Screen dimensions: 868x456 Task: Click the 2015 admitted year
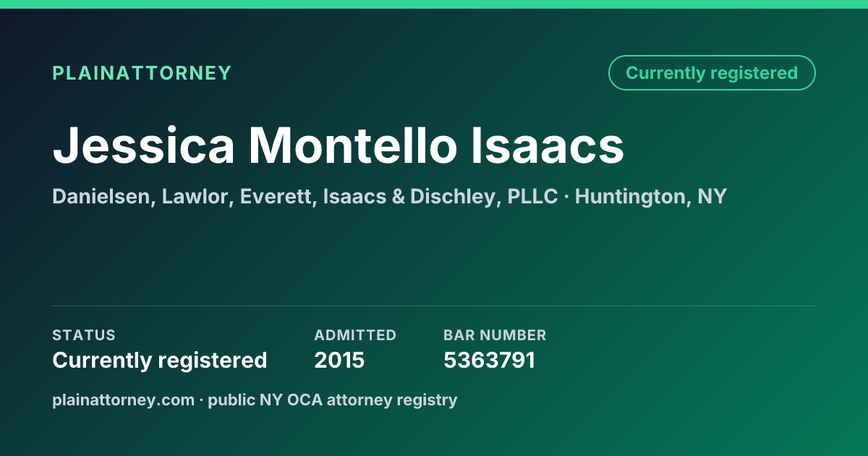339,360
